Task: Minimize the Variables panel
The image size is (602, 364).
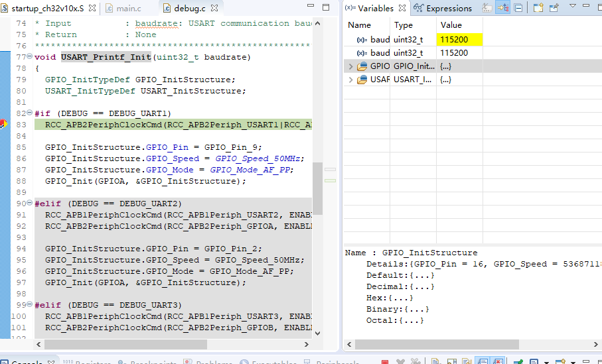Action: 586,5
